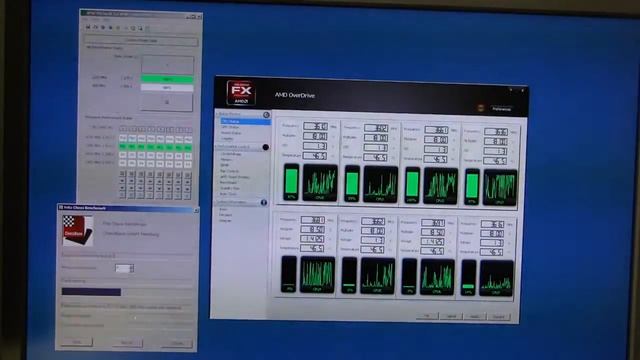Click the Fritz Chess Benchmark logo

(78, 231)
